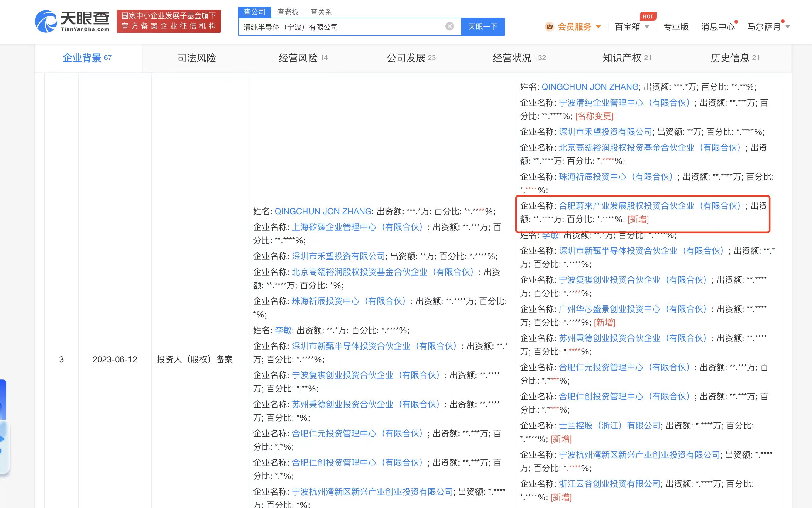Viewport: 812px width, 508px height.
Task: Select the 知识产权 tab
Action: tap(627, 58)
